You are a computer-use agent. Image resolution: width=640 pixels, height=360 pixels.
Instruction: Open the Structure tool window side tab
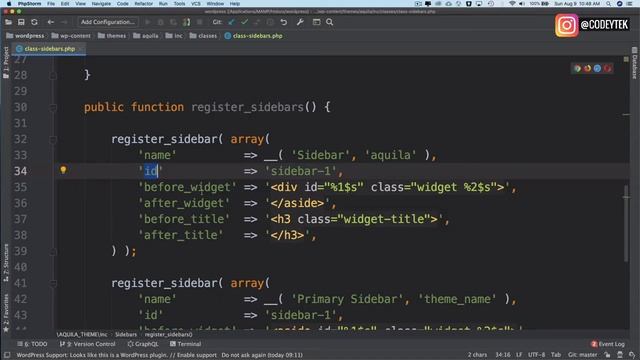6,263
